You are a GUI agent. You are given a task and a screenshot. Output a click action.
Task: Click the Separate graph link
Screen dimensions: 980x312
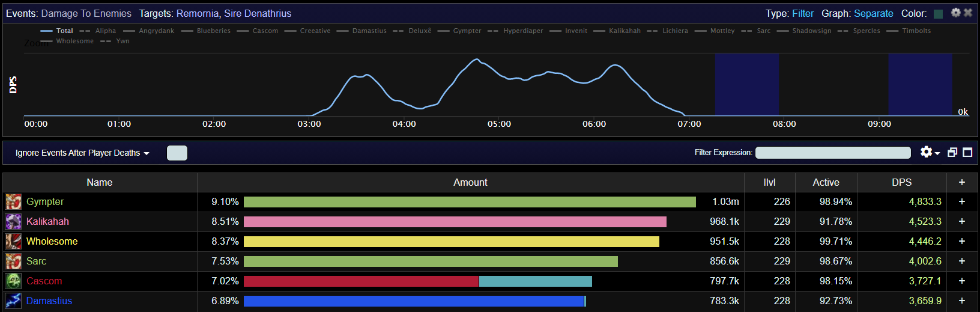[x=874, y=13]
